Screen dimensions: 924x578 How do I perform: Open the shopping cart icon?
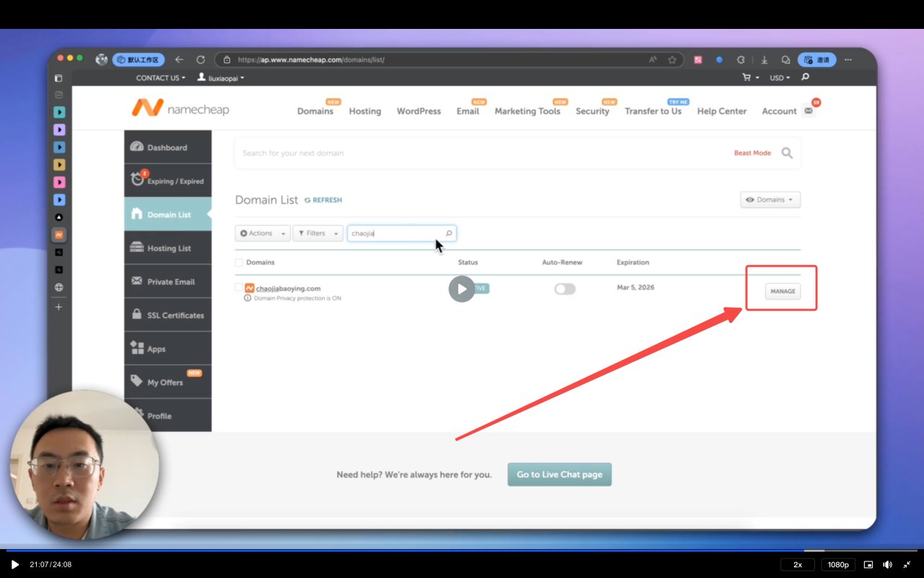746,77
